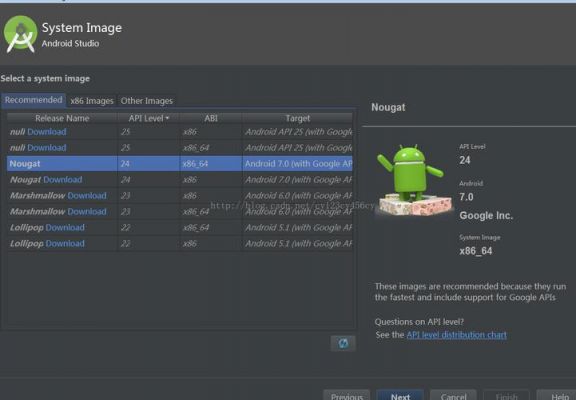This screenshot has height=400, width=576.
Task: Click the refresh icon below the table
Action: click(x=343, y=343)
